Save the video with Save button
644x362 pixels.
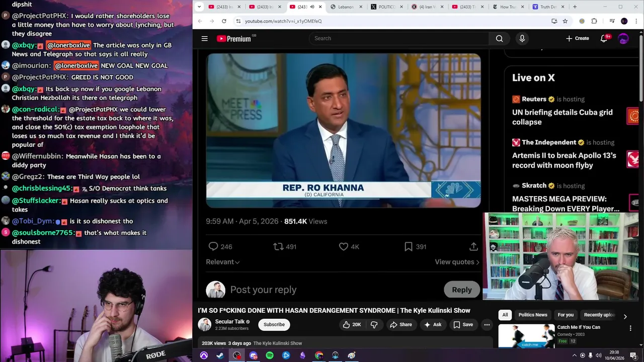pos(463,325)
